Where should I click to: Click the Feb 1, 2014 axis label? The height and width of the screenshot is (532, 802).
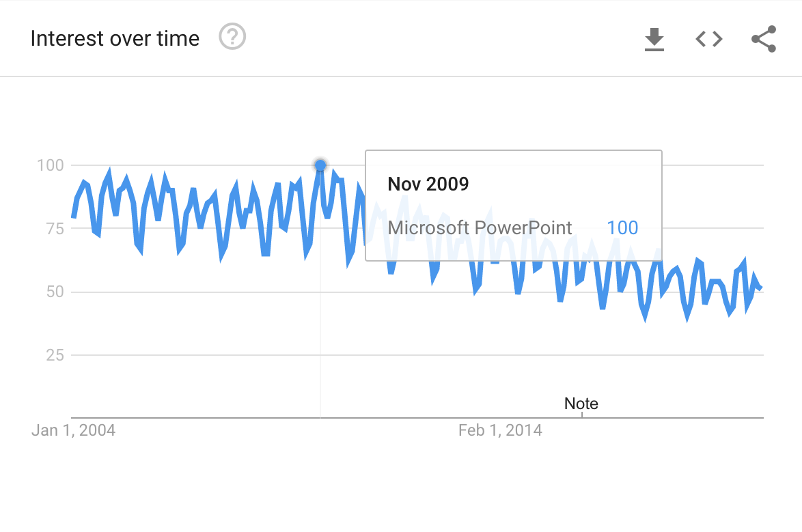click(500, 430)
